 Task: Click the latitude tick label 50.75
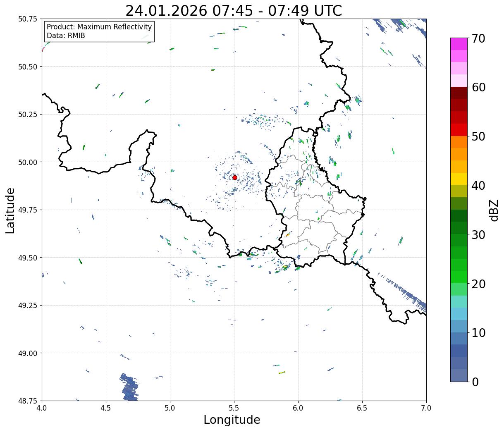[x=27, y=19]
